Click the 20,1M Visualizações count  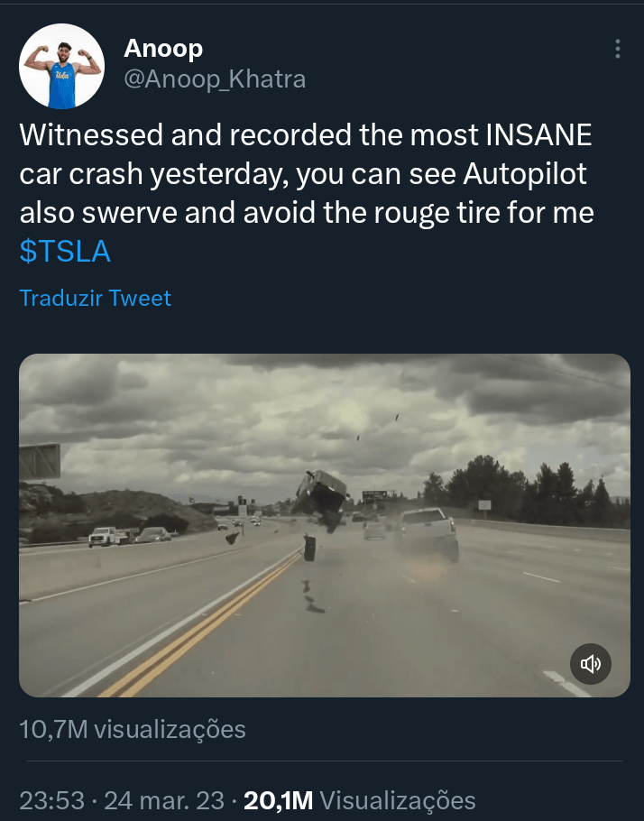[359, 799]
